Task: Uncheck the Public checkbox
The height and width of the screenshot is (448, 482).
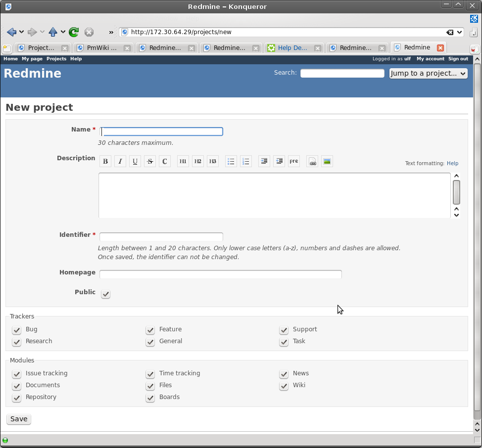Action: pos(105,294)
